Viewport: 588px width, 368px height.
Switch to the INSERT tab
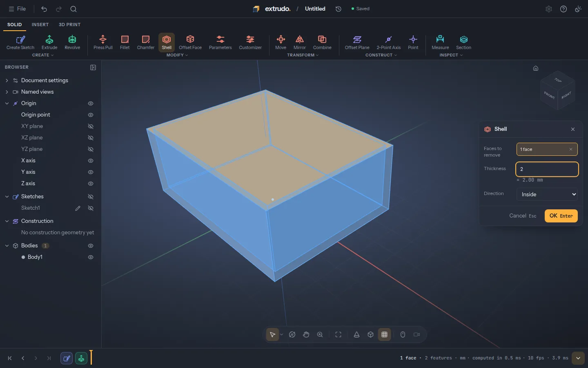(40, 25)
